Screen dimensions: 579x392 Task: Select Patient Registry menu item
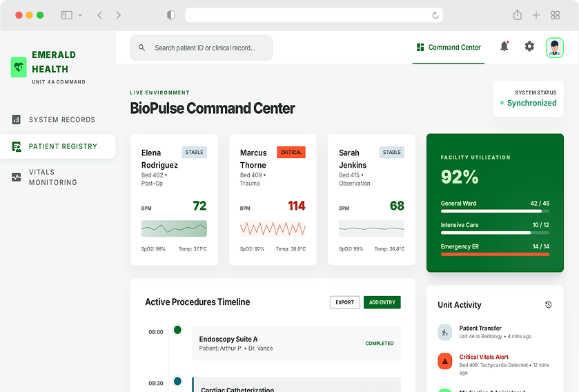(x=57, y=146)
